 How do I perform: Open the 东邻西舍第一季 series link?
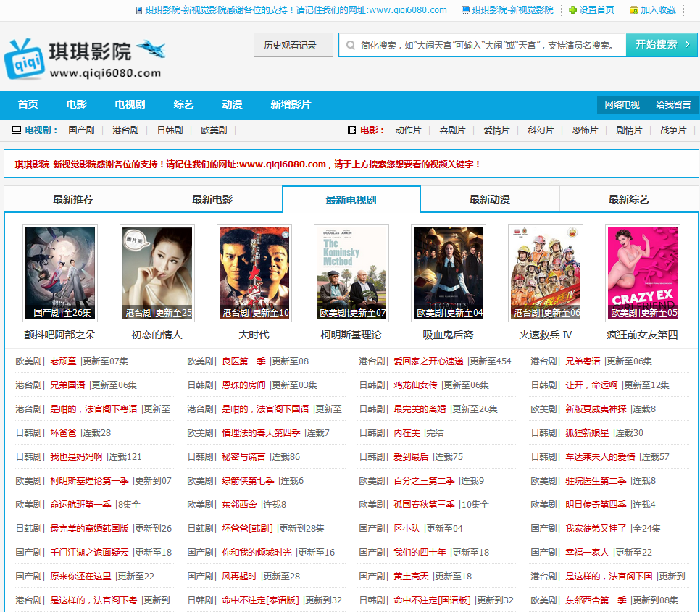pos(596,600)
